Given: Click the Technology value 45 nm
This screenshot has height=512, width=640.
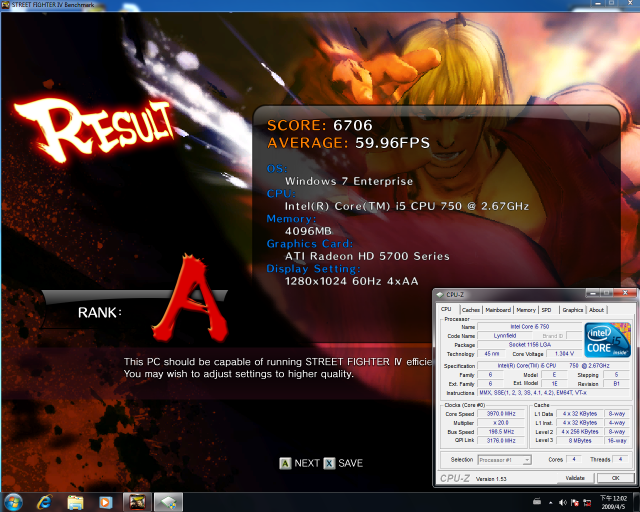Looking at the screenshot, I should (491, 354).
